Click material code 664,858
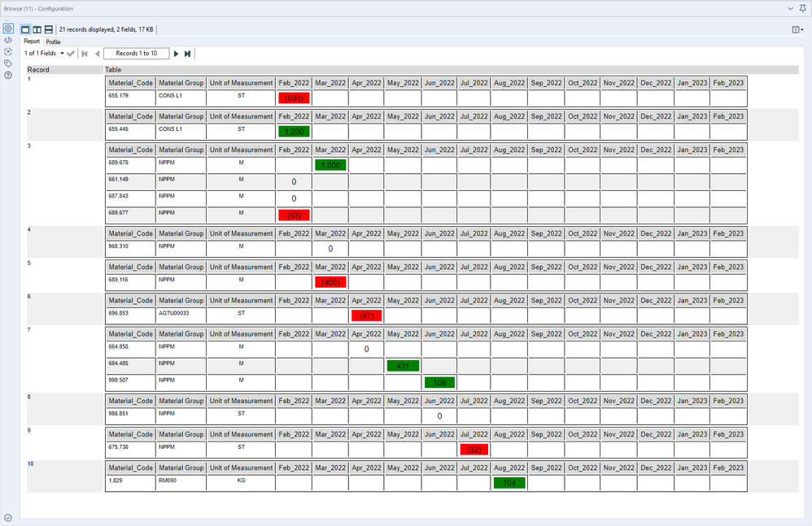This screenshot has height=526, width=812. pos(118,346)
